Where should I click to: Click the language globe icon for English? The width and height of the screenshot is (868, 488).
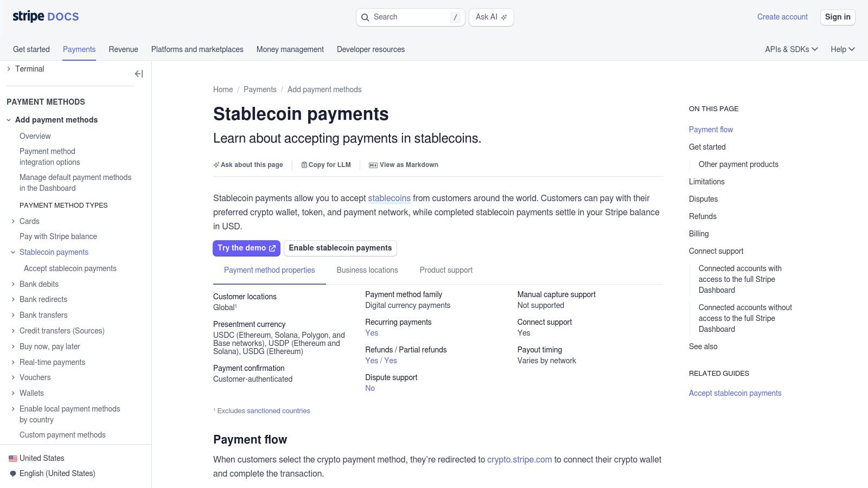(12, 473)
